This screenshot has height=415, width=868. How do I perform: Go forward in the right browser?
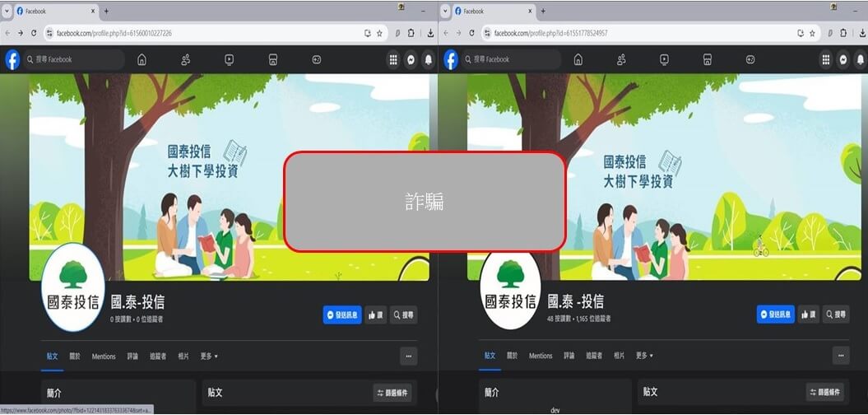coord(458,33)
